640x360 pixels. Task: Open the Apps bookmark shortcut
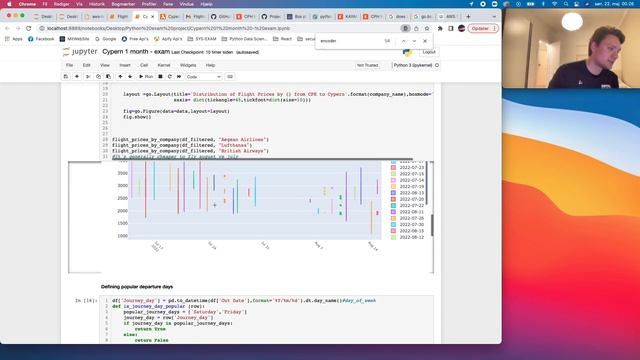coord(13,39)
